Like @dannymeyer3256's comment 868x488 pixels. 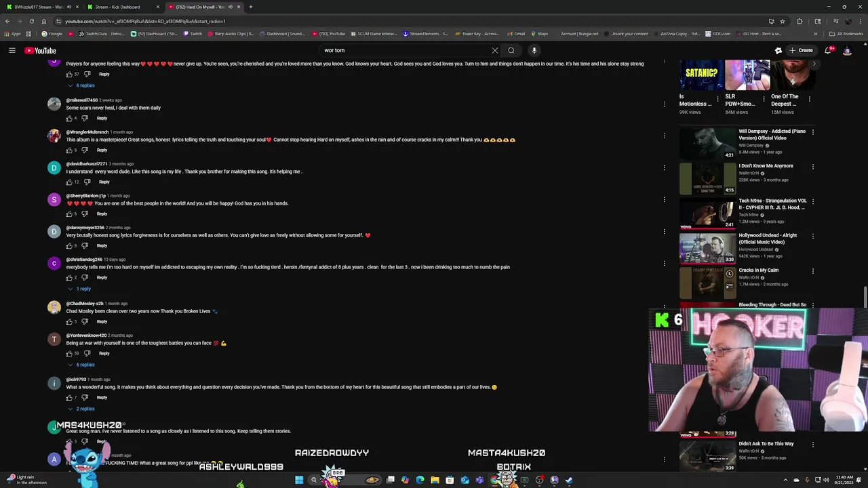69,245
